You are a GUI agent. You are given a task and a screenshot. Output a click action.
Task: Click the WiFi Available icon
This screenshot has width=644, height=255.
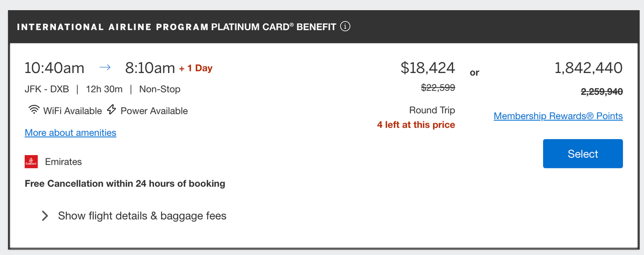tap(33, 111)
